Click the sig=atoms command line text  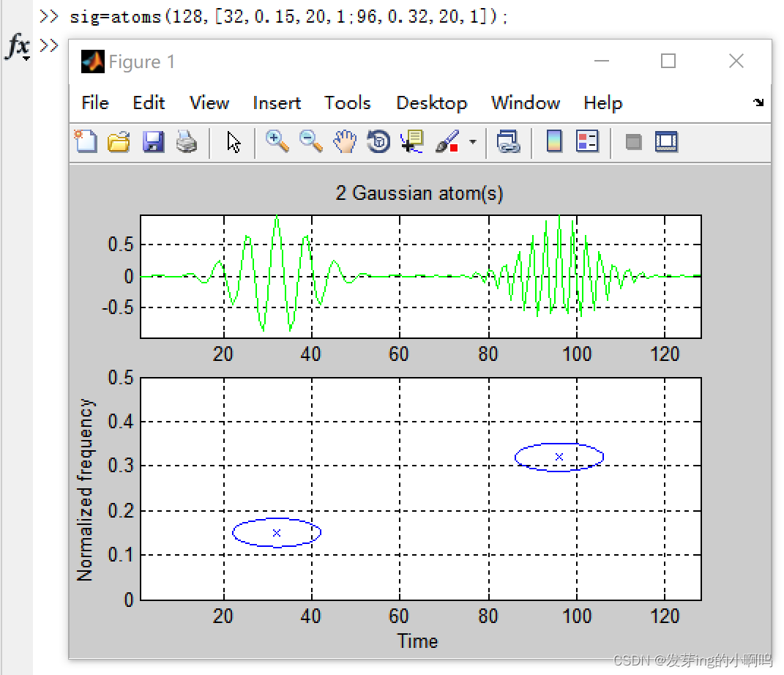coord(288,17)
